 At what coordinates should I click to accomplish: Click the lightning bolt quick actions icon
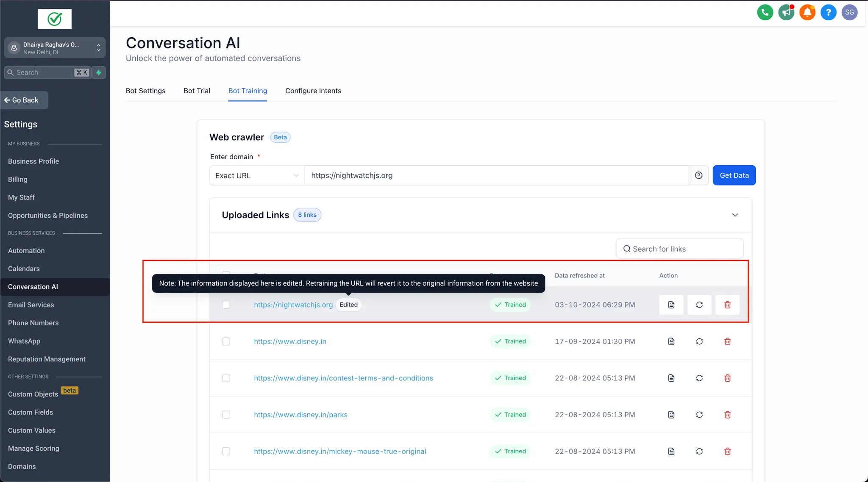click(x=99, y=72)
